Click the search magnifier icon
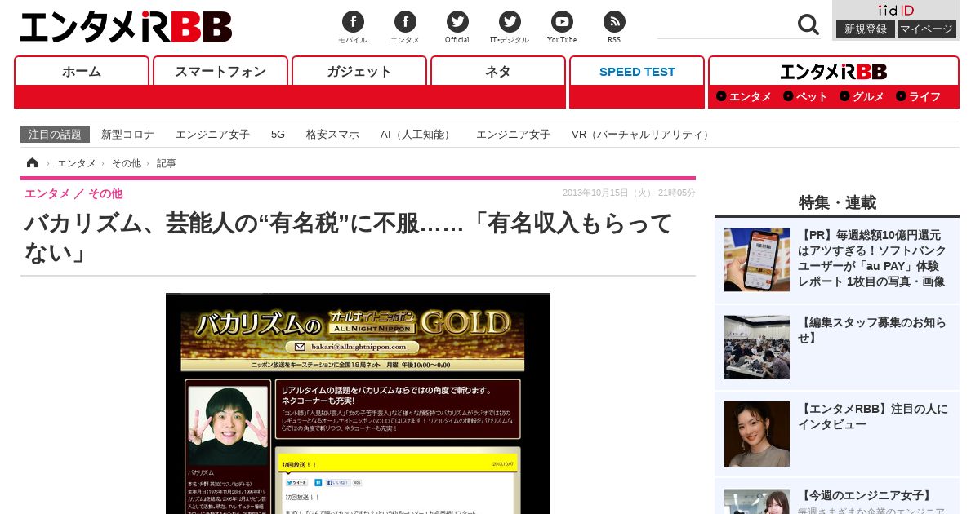 tap(808, 24)
